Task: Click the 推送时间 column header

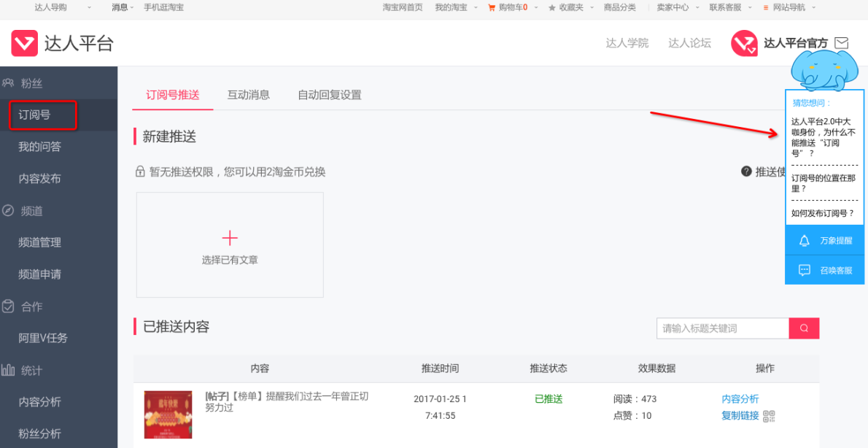Action: point(440,368)
